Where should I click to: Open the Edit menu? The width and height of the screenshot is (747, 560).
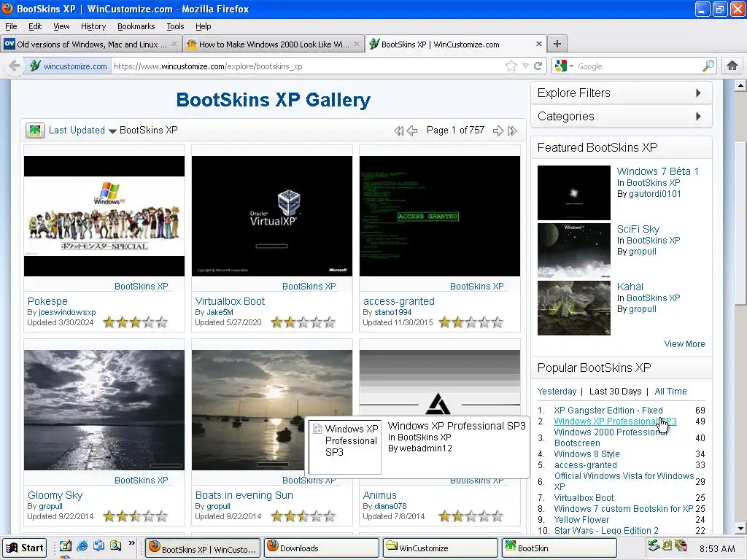35,26
